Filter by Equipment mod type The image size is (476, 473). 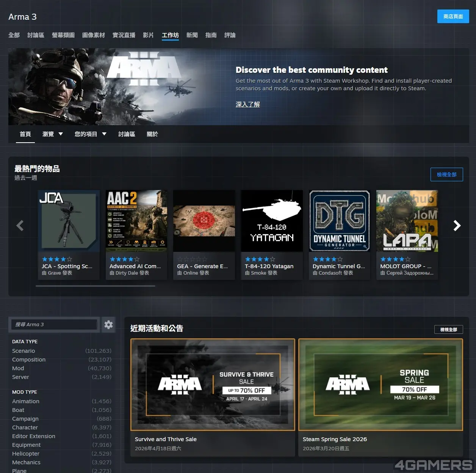(61, 445)
